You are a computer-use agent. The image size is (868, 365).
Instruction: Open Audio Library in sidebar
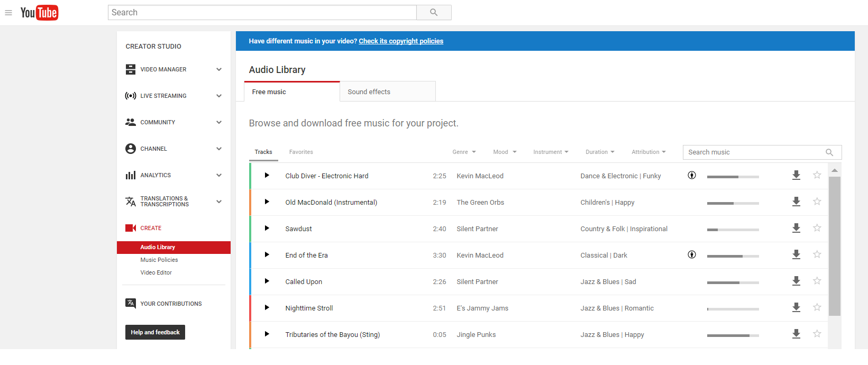coord(173,247)
